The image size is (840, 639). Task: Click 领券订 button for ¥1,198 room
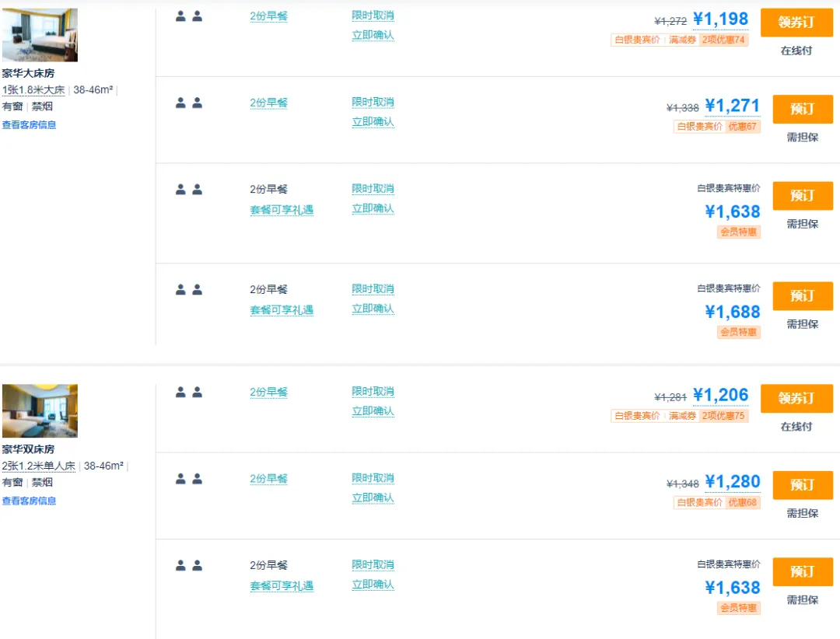[x=796, y=23]
